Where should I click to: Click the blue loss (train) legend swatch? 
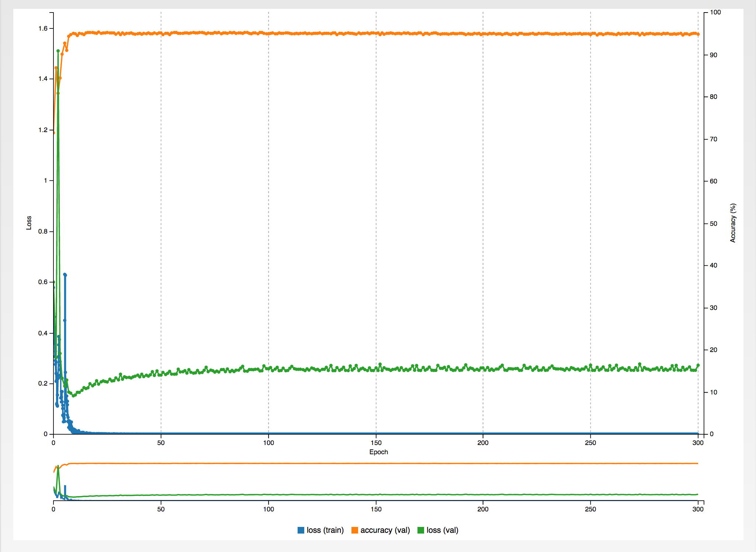coord(301,530)
